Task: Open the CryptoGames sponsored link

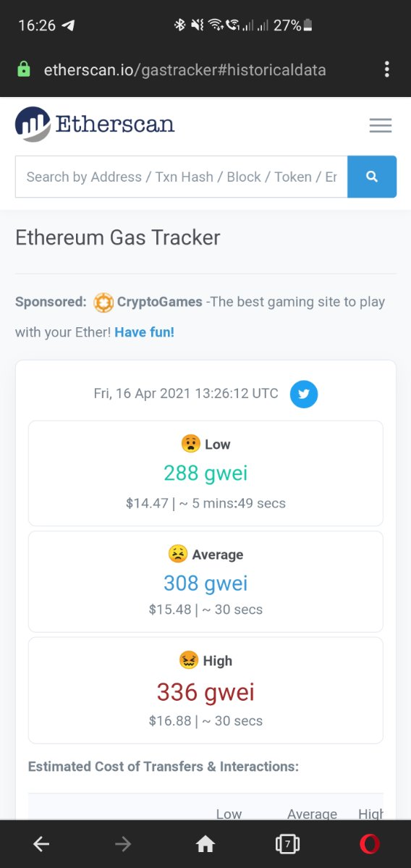Action: point(159,303)
